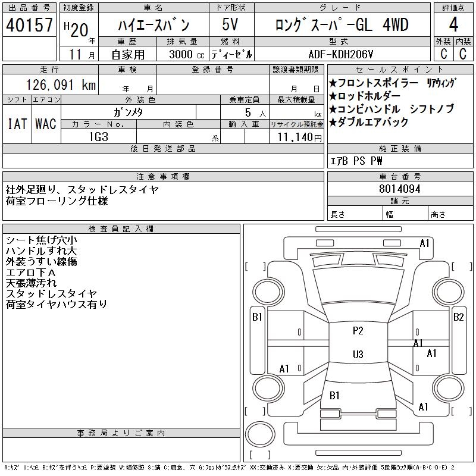Select the overall evaluation score 4
This screenshot has width=476, height=476.
tap(453, 24)
